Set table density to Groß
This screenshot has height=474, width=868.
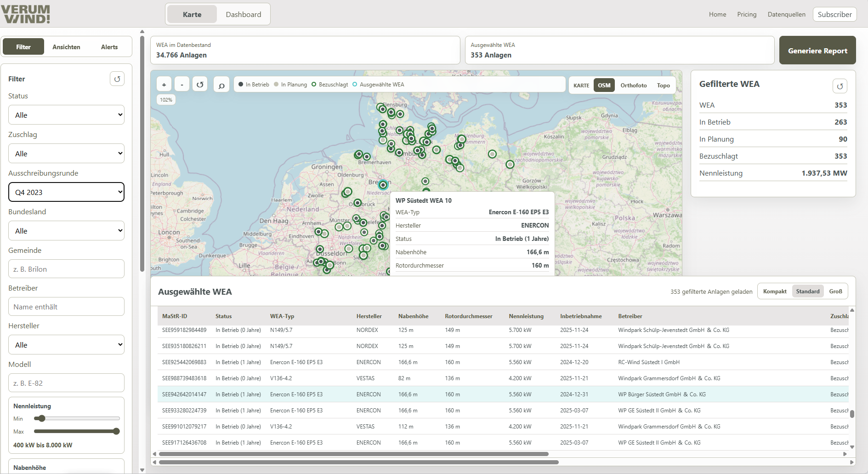[836, 291]
